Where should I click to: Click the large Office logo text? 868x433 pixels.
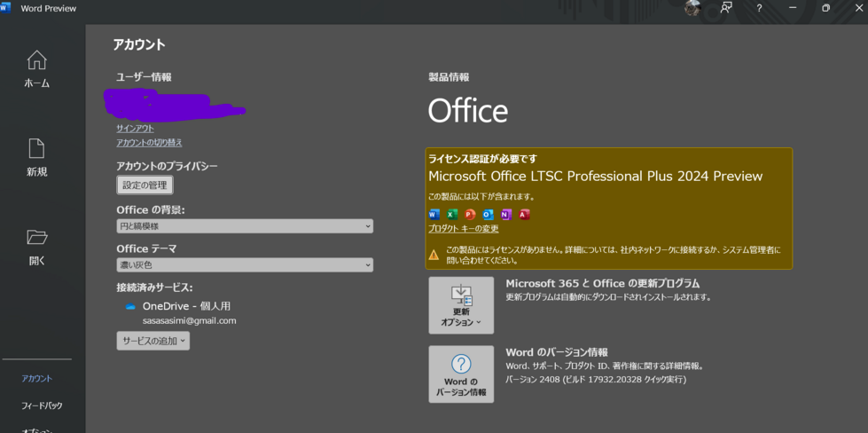pyautogui.click(x=468, y=111)
